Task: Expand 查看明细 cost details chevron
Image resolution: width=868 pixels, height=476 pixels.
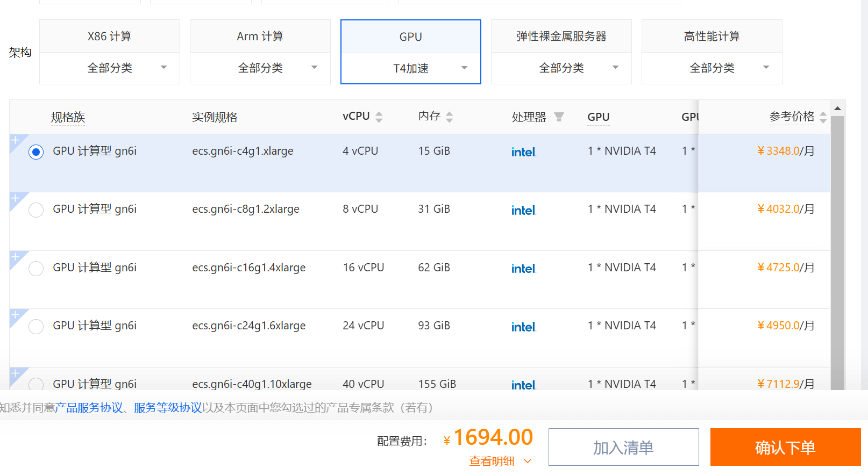Action: tap(527, 461)
